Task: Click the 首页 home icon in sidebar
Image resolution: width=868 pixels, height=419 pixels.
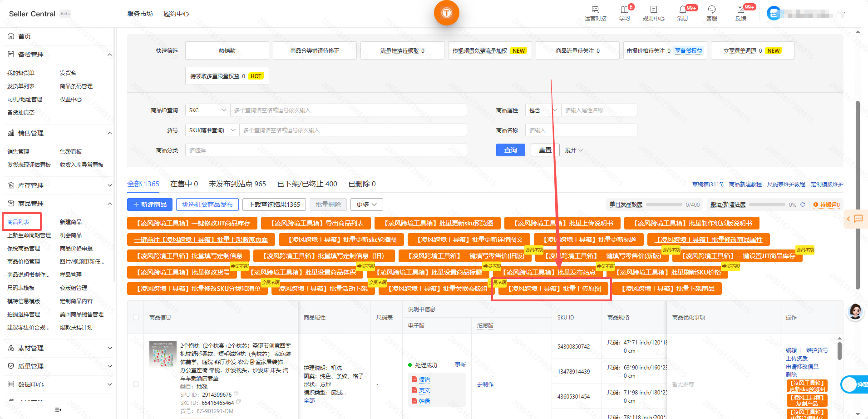Action: click(x=11, y=36)
